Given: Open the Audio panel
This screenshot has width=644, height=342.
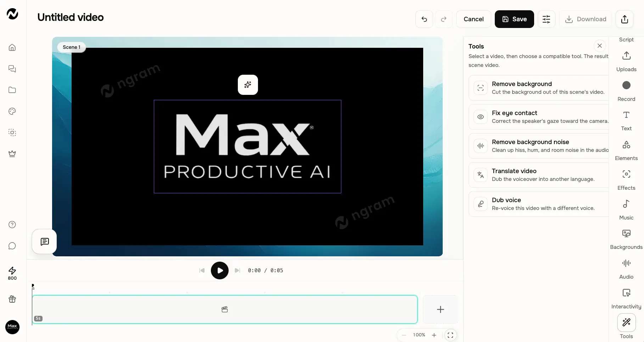Looking at the screenshot, I should 626,269.
